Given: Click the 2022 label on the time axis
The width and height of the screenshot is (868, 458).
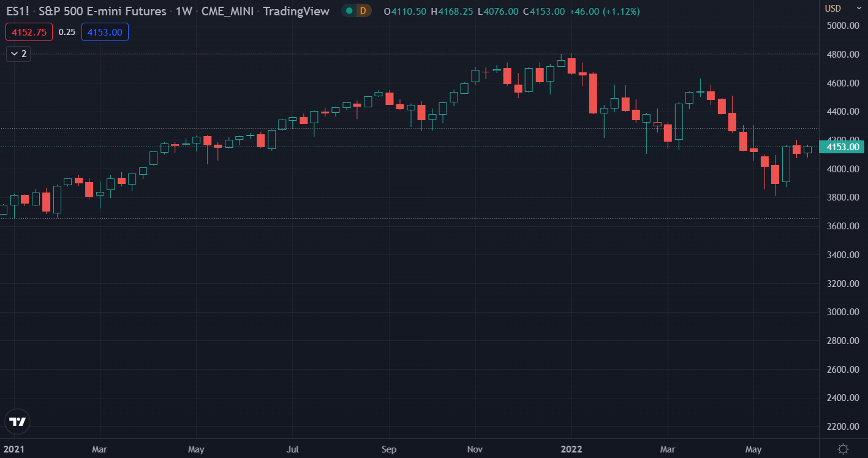Looking at the screenshot, I should pyautogui.click(x=572, y=449).
